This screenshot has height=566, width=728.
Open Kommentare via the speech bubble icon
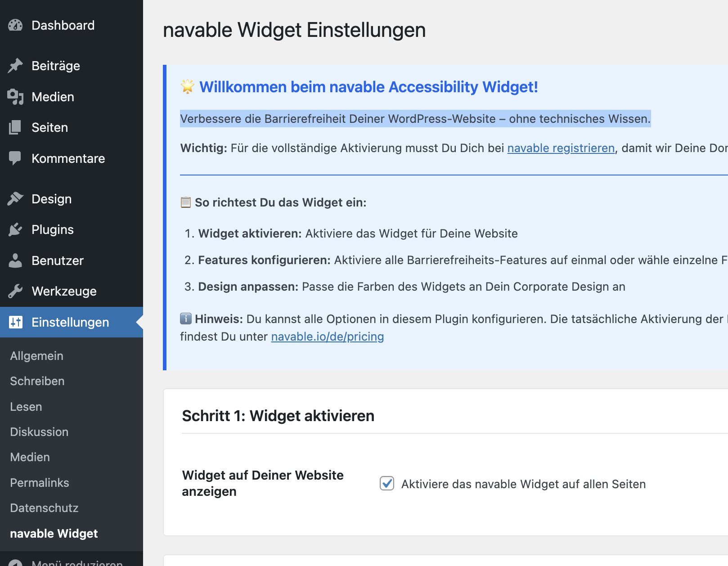pos(15,158)
